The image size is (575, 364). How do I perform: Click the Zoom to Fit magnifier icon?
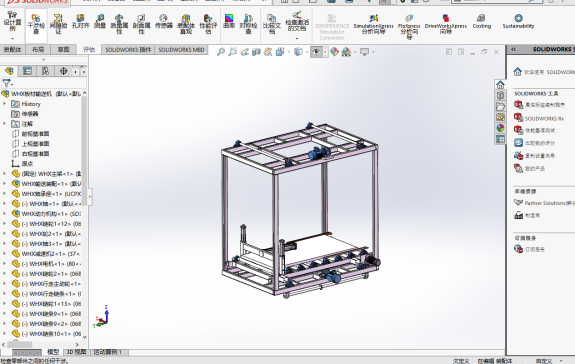point(220,52)
